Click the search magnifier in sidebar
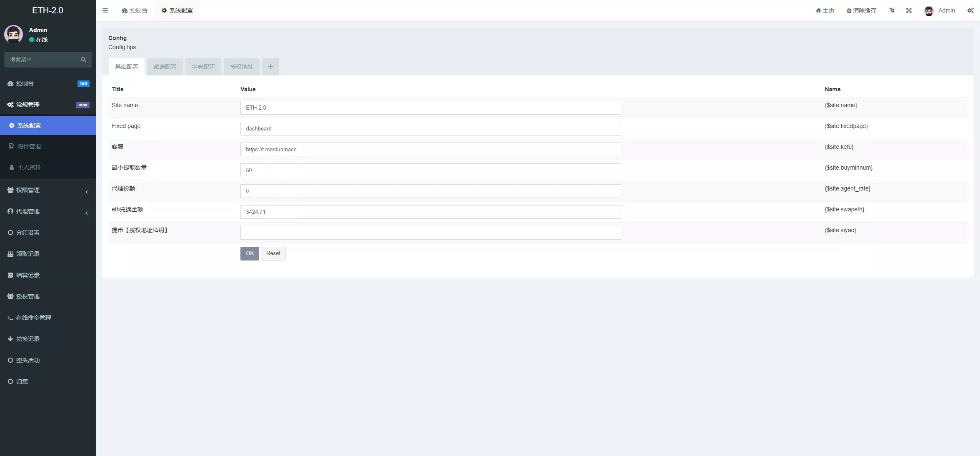The width and height of the screenshot is (980, 456). (83, 60)
